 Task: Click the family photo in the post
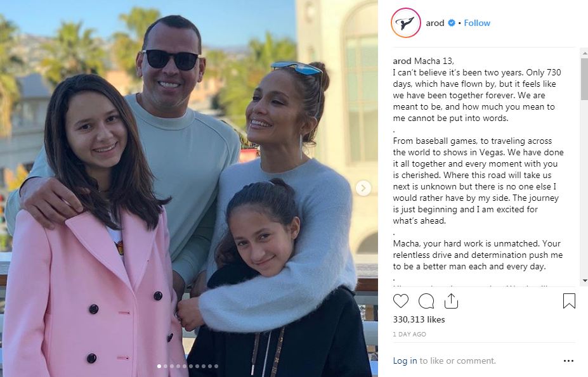[x=189, y=189]
